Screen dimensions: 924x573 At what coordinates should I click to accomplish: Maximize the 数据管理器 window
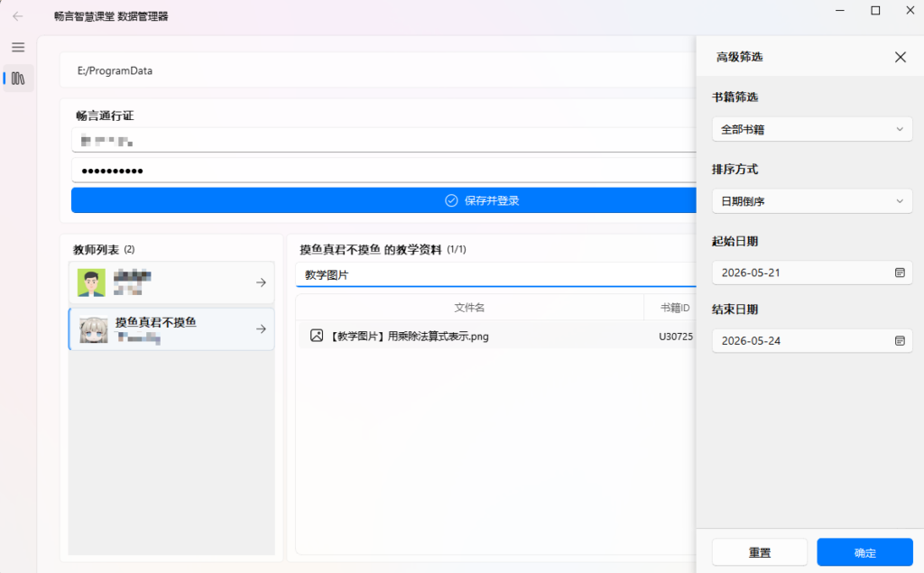pos(875,11)
